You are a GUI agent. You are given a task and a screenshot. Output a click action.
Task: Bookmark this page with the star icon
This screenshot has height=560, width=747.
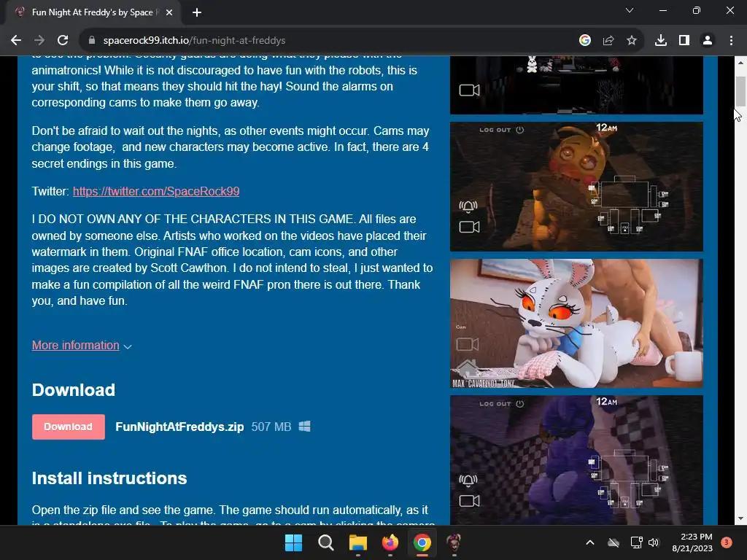point(632,41)
